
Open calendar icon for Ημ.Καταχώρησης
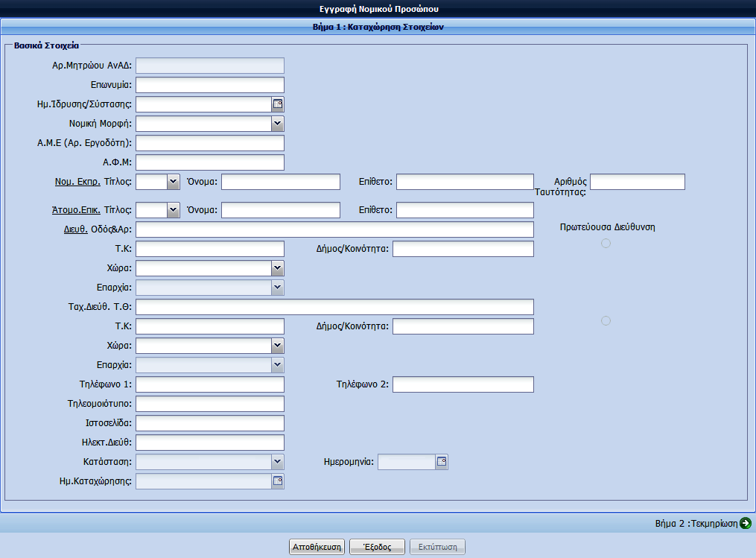tap(278, 481)
